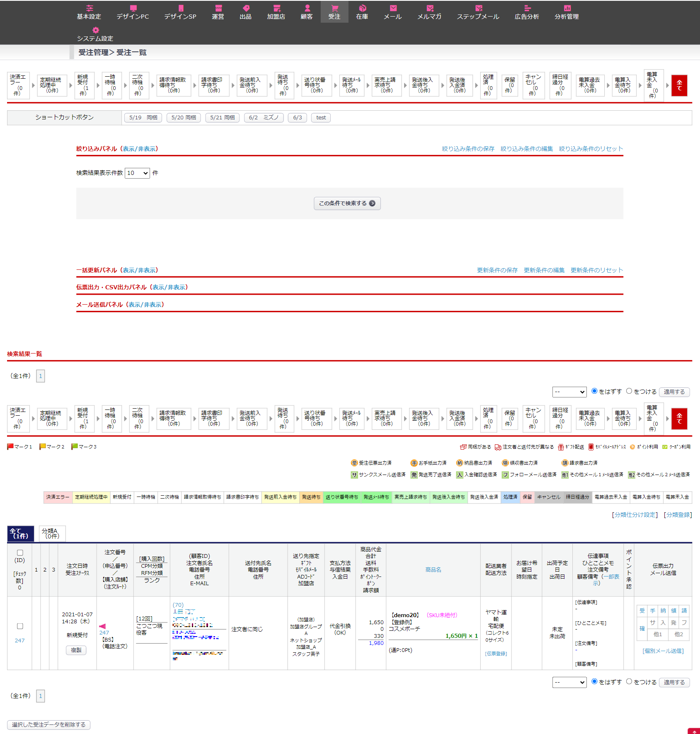
Task: Select the upper をはずす radio button
Action: click(x=594, y=391)
